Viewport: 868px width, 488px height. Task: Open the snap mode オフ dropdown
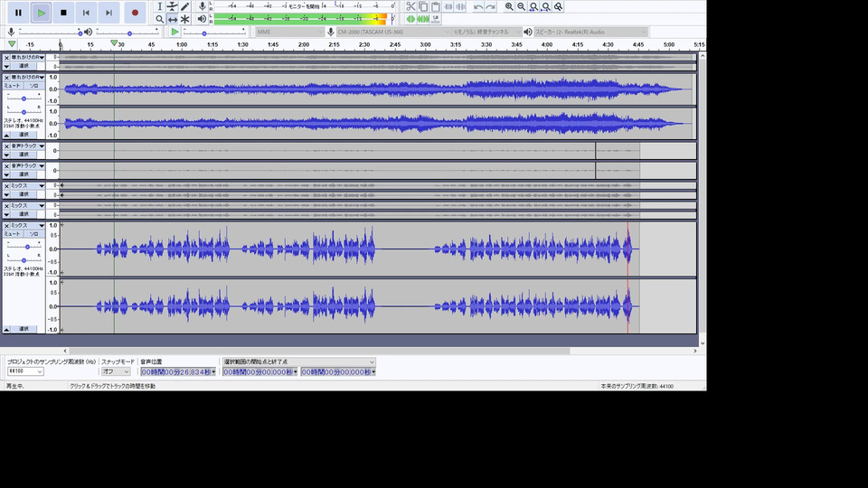(116, 371)
